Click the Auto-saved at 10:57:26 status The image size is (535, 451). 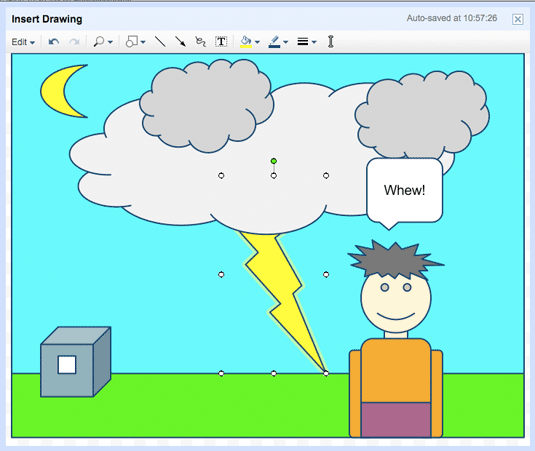coord(452,18)
